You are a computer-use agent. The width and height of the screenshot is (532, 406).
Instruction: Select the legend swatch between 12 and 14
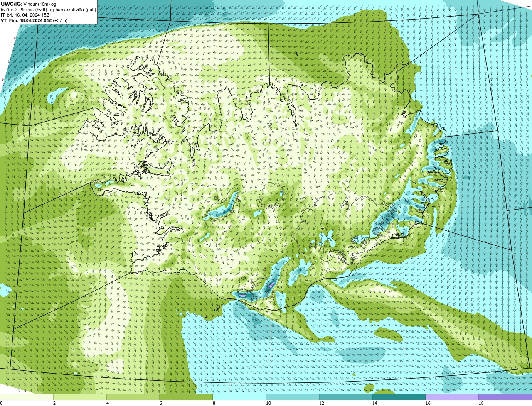[x=346, y=397]
